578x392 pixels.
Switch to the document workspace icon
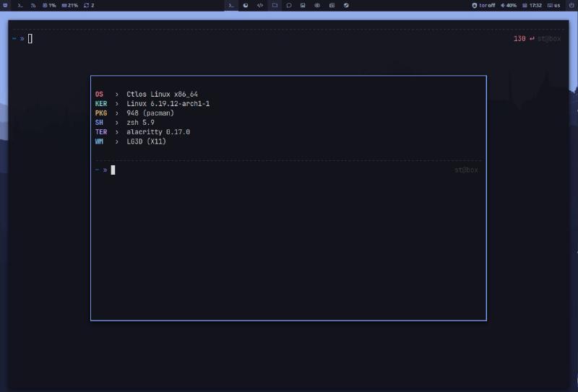pyautogui.click(x=332, y=5)
